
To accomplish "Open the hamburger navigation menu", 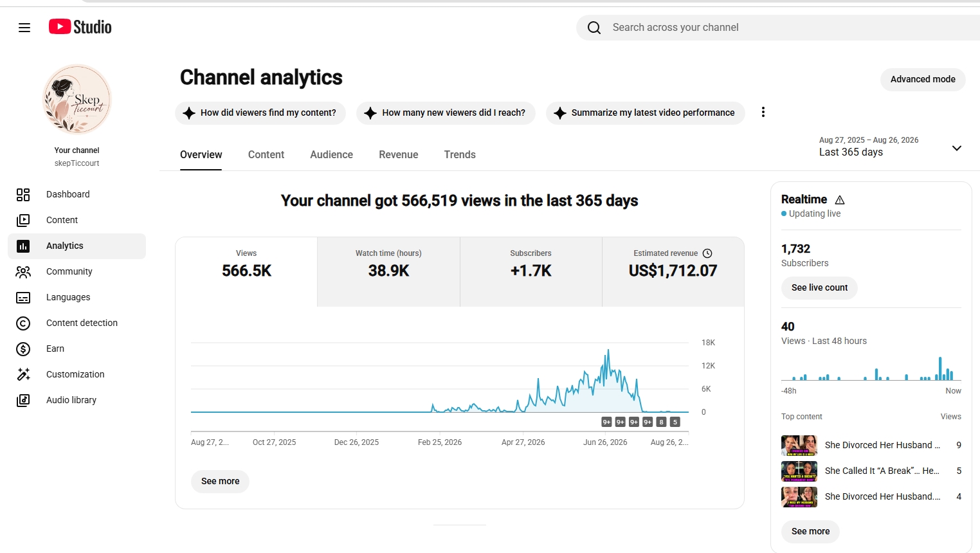I will pos(24,28).
